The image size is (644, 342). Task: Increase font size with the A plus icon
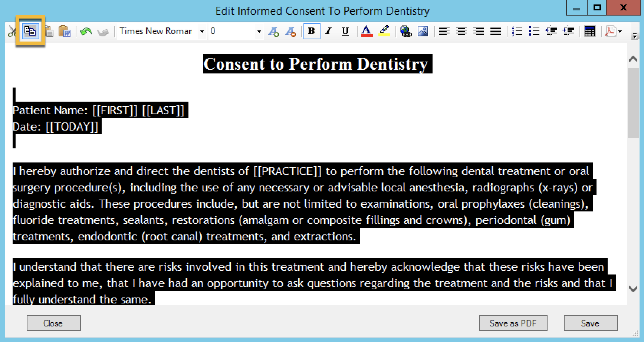coord(273,32)
